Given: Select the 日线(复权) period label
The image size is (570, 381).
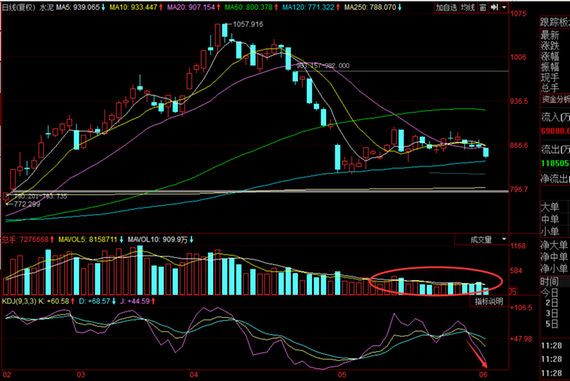Looking at the screenshot, I should pyautogui.click(x=19, y=7).
